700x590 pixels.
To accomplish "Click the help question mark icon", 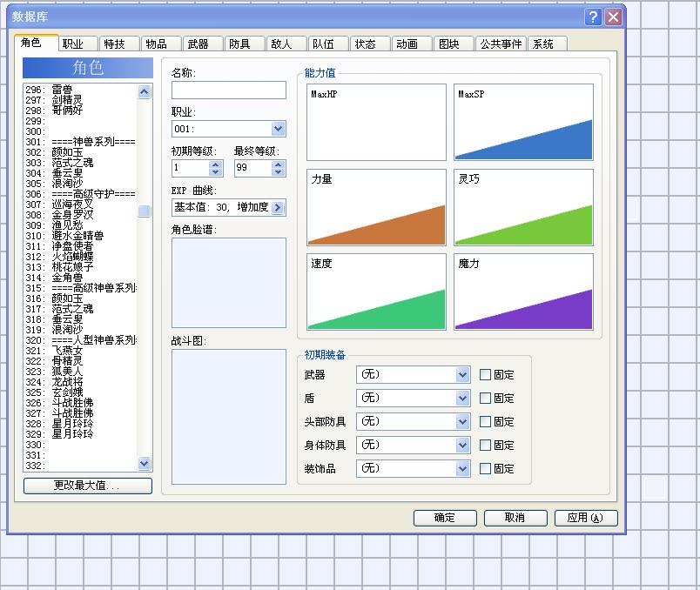I will point(593,17).
